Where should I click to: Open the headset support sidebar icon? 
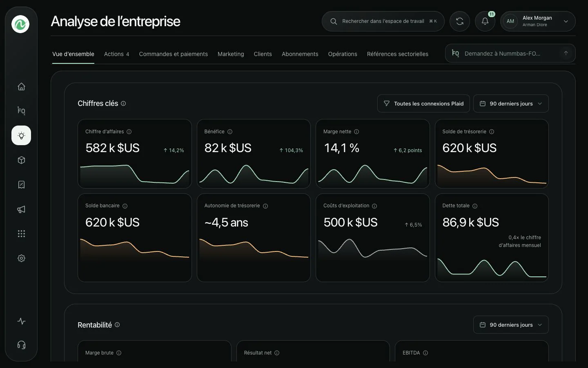[x=21, y=345]
